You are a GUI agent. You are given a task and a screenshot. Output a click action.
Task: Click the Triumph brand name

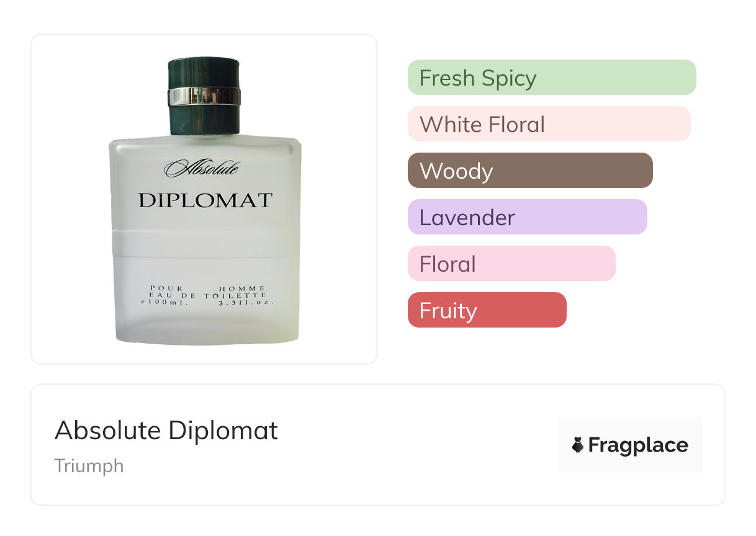click(x=89, y=466)
